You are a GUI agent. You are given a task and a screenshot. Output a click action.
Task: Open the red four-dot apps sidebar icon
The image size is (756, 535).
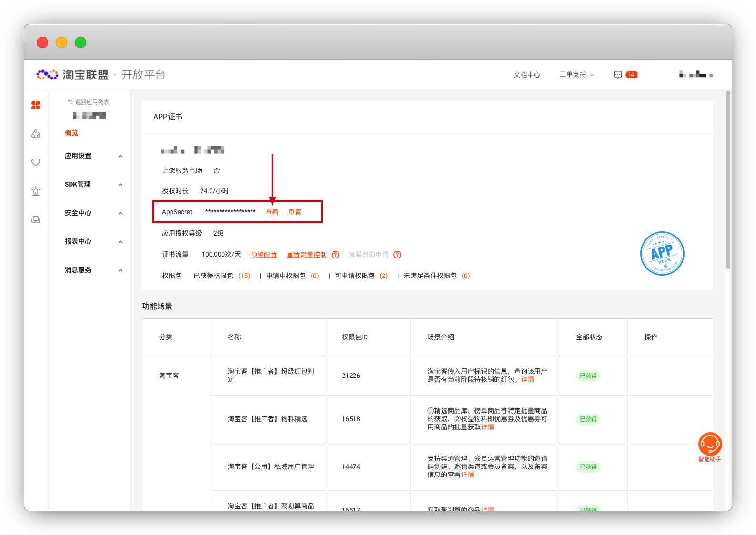pos(36,105)
